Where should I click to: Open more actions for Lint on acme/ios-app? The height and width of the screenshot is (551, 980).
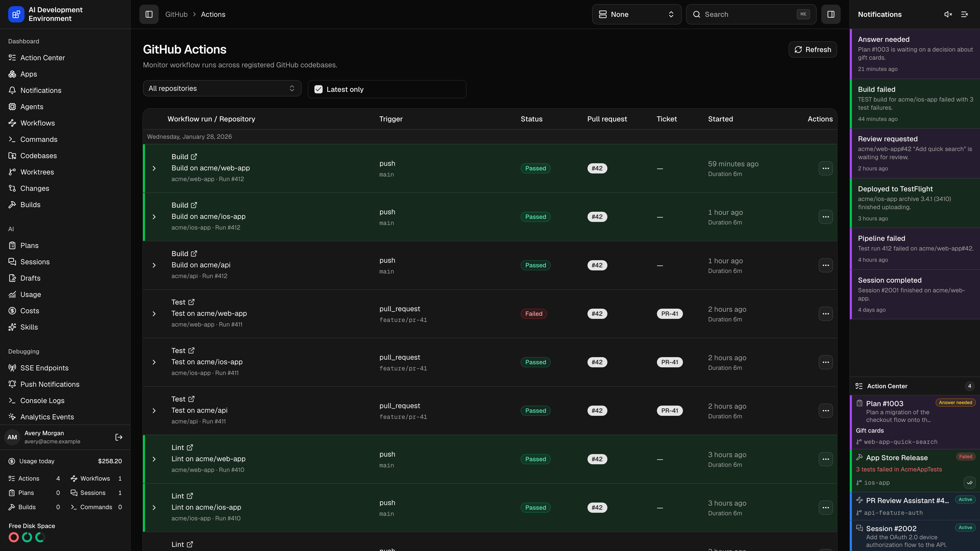(826, 508)
